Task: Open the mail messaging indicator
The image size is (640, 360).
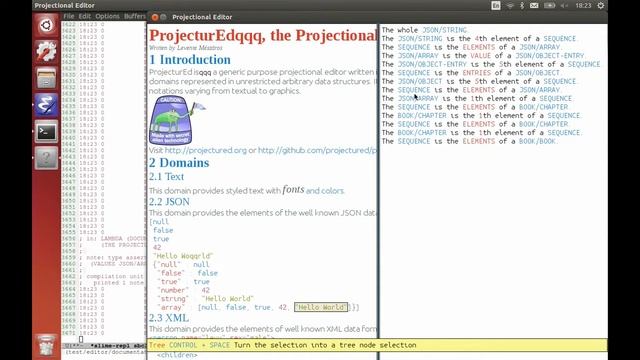Action: (534, 5)
